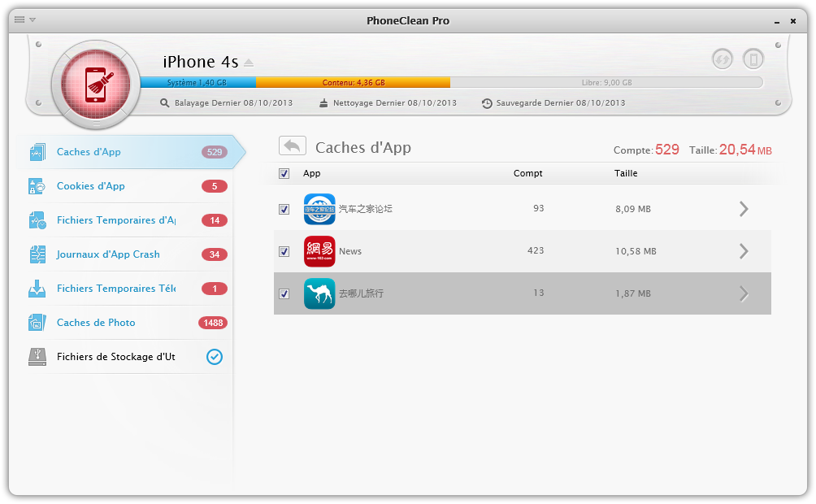The image size is (816, 504).
Task: Expand details arrow for 去哪儿旅行 row
Action: point(744,293)
